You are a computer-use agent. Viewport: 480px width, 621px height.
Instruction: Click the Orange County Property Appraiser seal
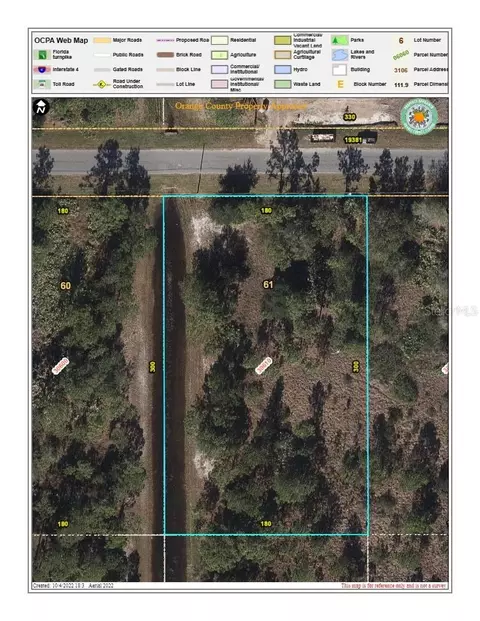(419, 117)
